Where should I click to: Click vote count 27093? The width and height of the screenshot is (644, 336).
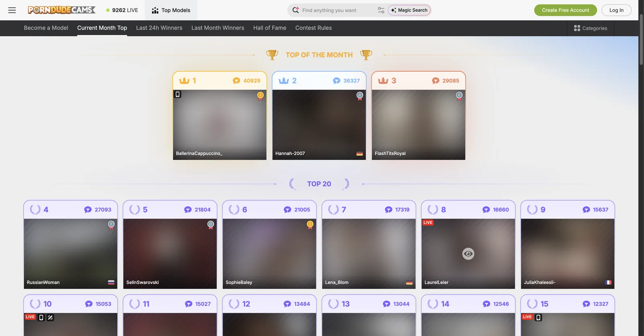click(103, 209)
